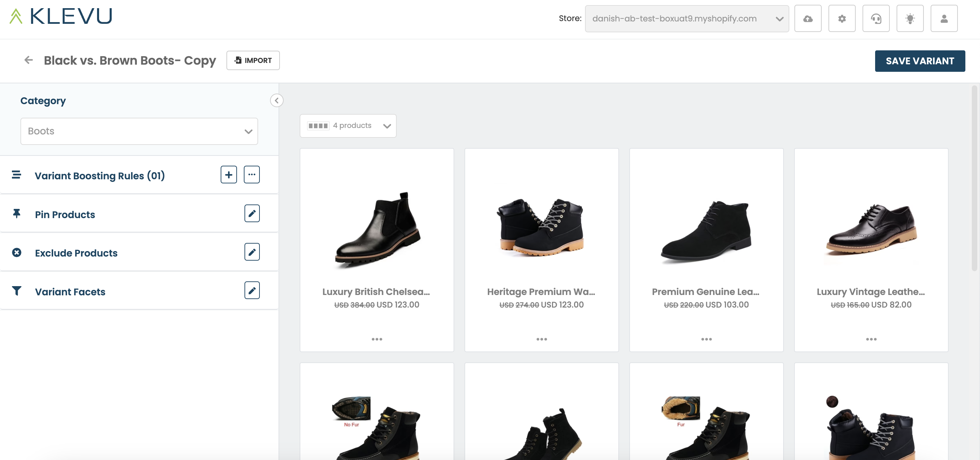The height and width of the screenshot is (460, 980).
Task: Open options for Premium Genuine Leather product
Action: pyautogui.click(x=707, y=339)
